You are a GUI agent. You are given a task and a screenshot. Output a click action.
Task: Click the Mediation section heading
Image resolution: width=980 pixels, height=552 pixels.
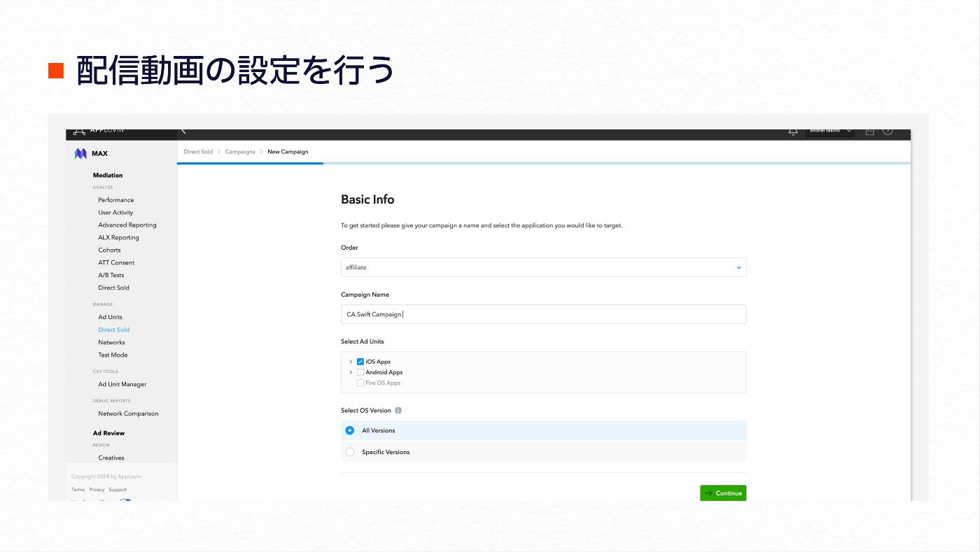pos(108,176)
